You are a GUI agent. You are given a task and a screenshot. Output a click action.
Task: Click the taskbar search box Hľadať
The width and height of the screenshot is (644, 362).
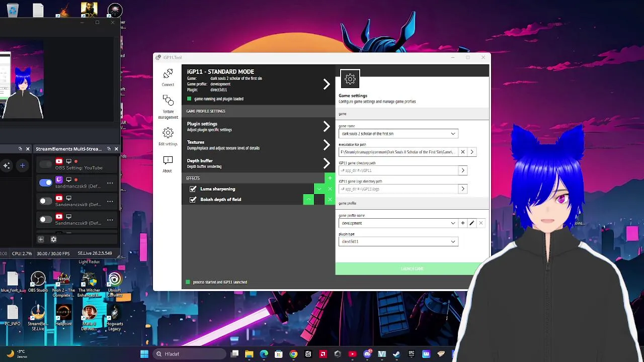190,354
